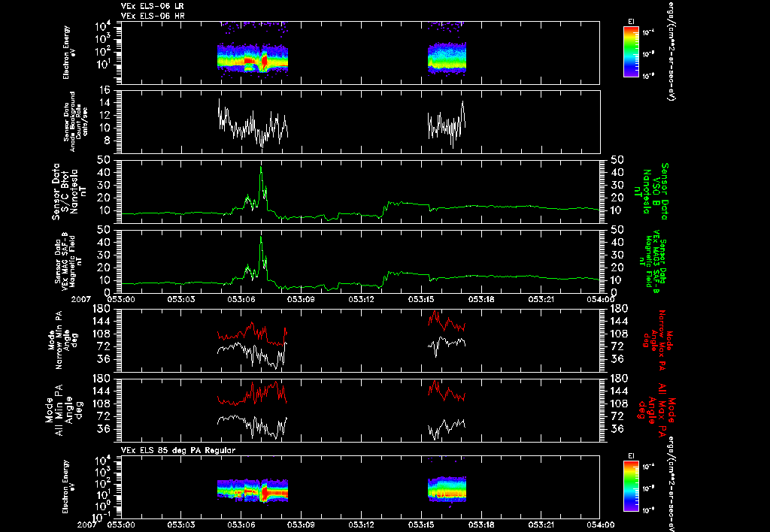Click second white trace segment in count rate plot

(447, 125)
